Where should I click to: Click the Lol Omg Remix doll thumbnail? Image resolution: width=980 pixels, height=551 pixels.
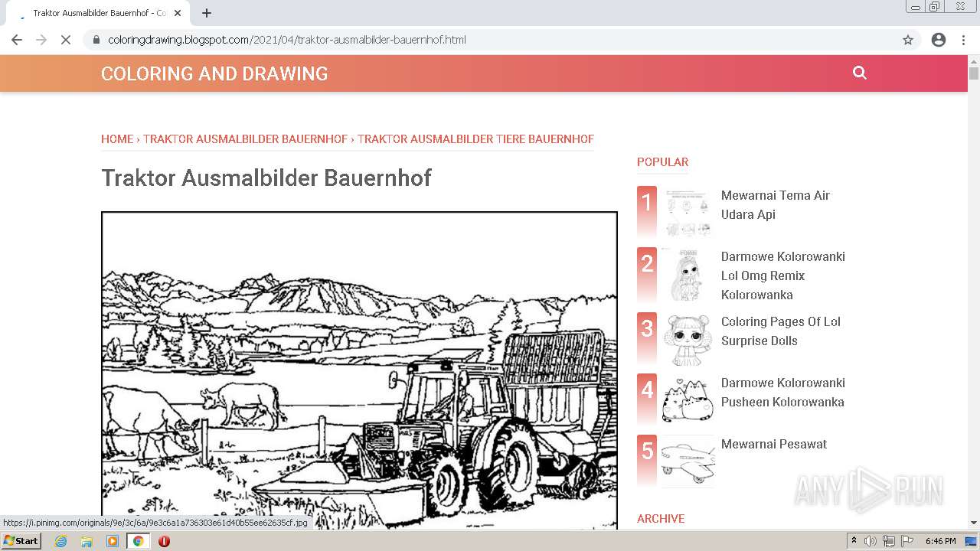click(688, 275)
